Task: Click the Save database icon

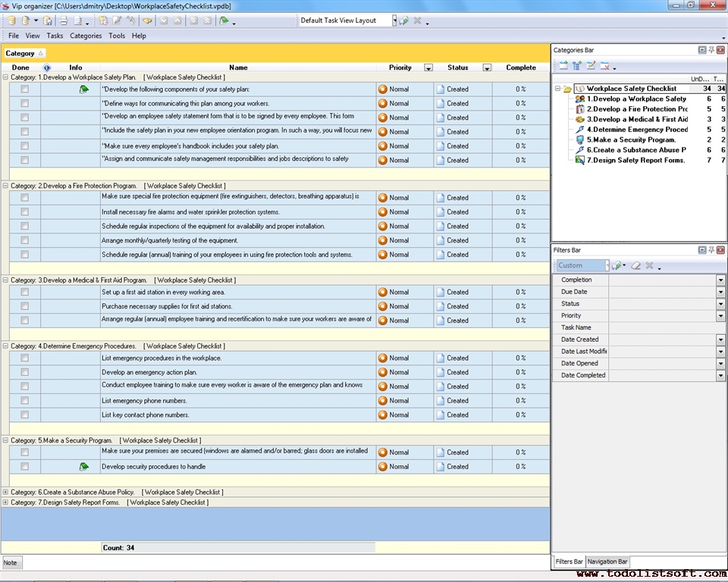Action: (48, 22)
